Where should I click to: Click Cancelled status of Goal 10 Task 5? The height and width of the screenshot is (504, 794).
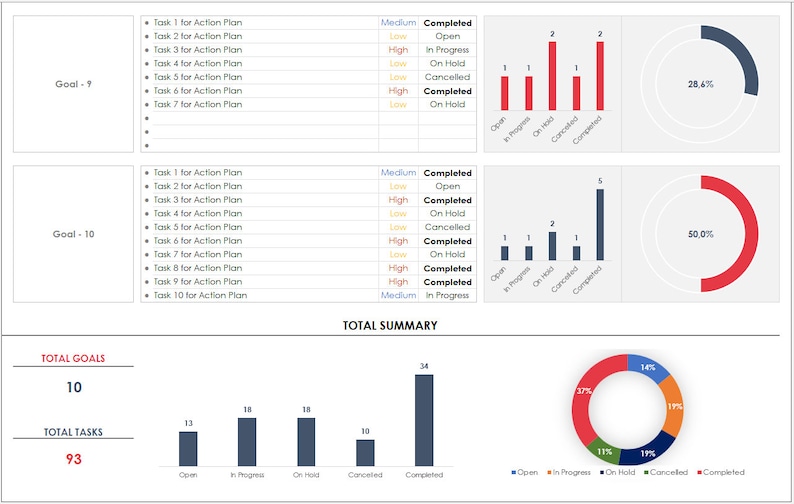point(448,227)
